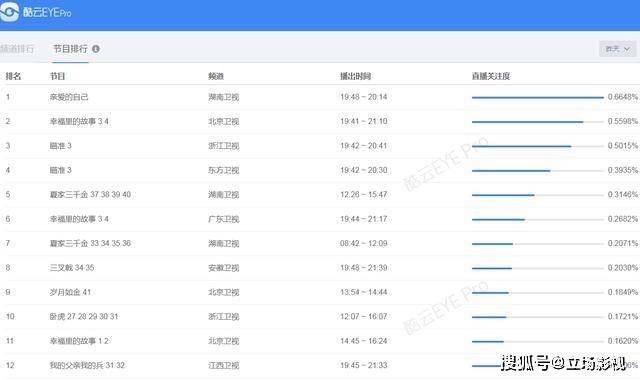The height and width of the screenshot is (380, 640).
Task: Click the 0.6648% attention bar for 亲爱的自己
Action: coord(538,98)
